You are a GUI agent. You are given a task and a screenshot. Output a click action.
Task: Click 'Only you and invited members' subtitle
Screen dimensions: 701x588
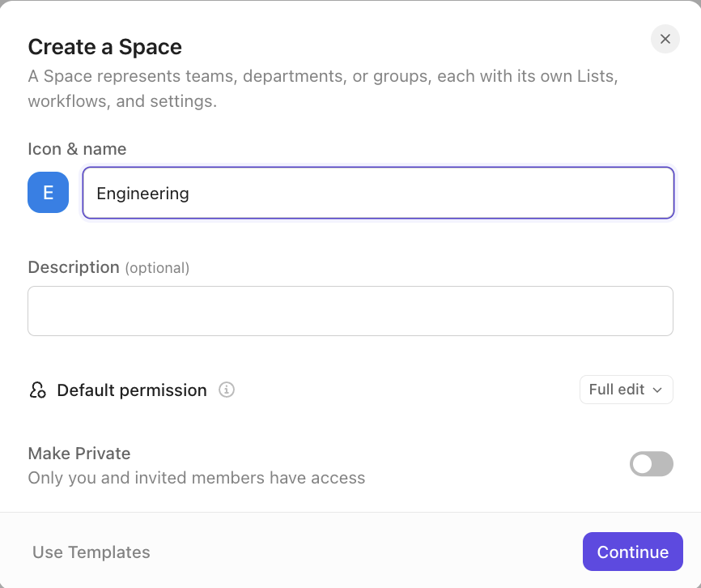pos(197,478)
